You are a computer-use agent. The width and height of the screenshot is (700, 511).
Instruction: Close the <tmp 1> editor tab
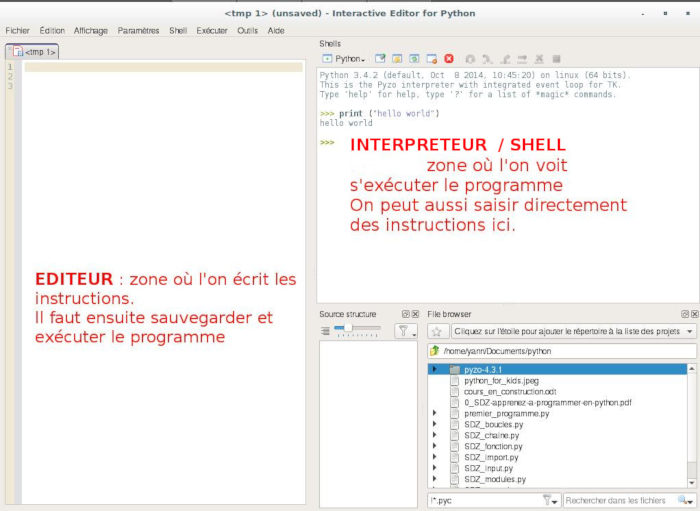9,48
